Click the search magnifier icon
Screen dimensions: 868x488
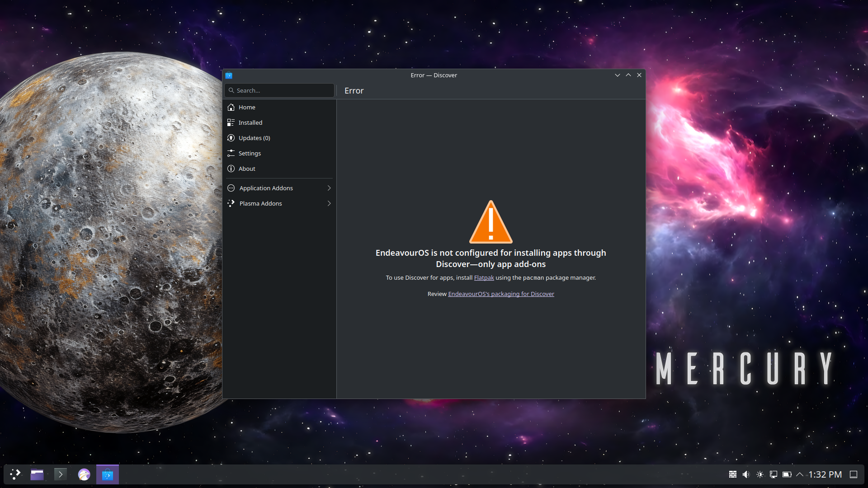(231, 90)
